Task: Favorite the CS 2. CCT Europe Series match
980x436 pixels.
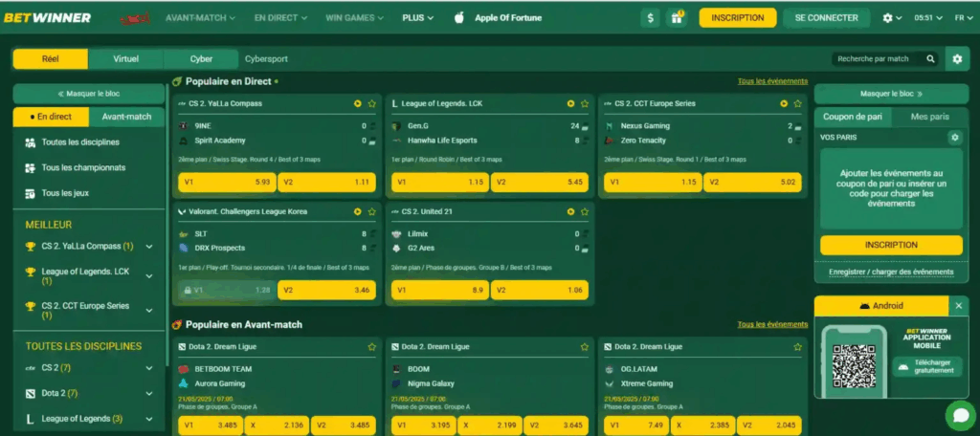Action: [x=797, y=103]
